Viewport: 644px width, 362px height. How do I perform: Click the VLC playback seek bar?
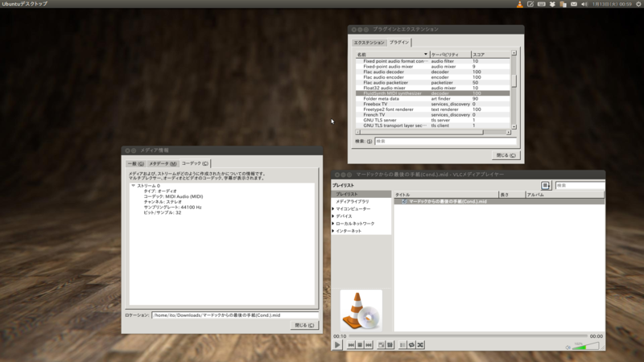[468, 335]
